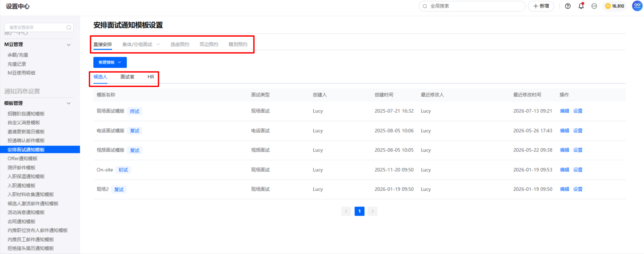The image size is (644, 254).
Task: Open 设置 for 视频面试模版 row
Action: click(578, 150)
